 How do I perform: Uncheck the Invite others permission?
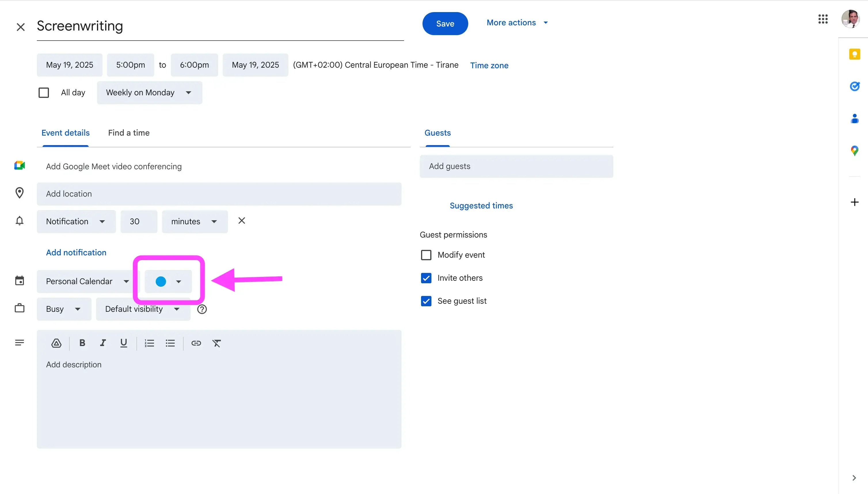point(426,278)
